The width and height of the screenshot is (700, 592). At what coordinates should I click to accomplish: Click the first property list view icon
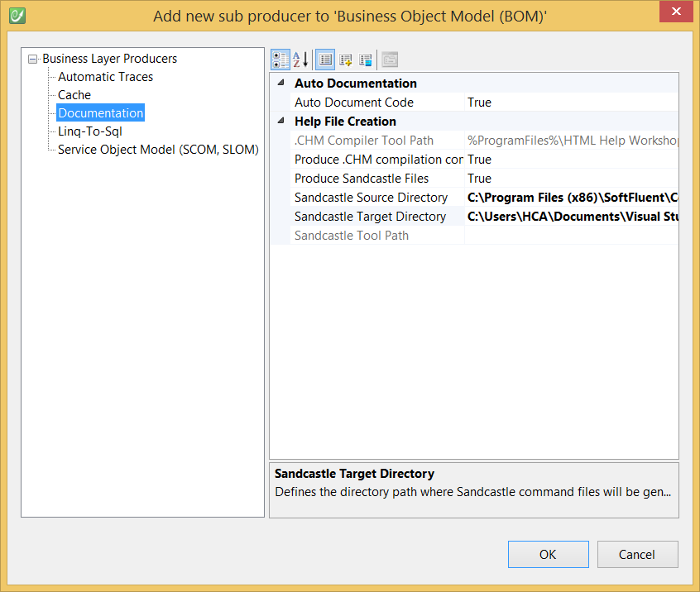[x=325, y=60]
